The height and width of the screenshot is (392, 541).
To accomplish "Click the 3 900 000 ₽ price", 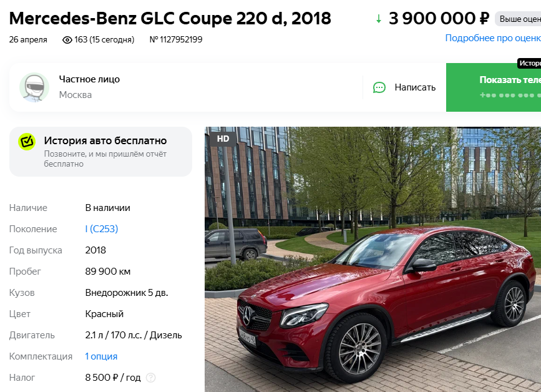I will click(x=439, y=19).
